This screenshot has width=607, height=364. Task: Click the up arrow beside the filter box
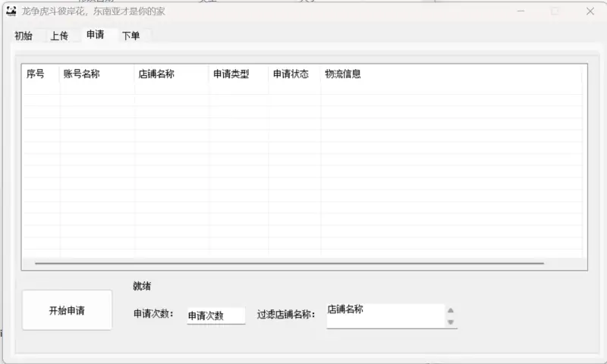click(x=451, y=310)
